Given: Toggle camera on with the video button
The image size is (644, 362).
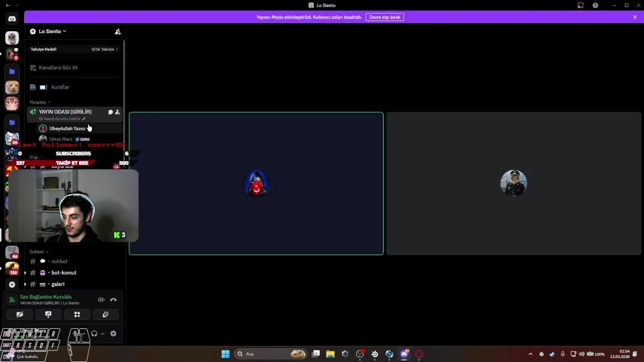Looking at the screenshot, I should [x=20, y=314].
